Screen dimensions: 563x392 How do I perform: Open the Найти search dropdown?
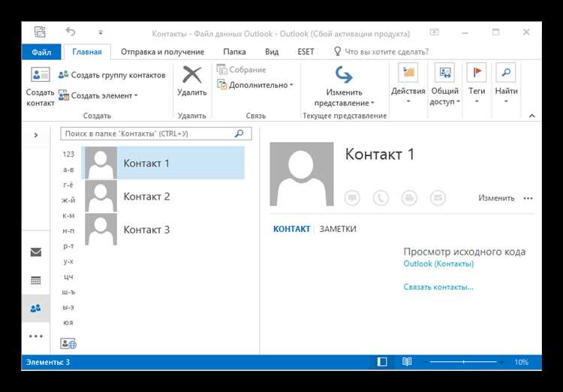tap(506, 84)
